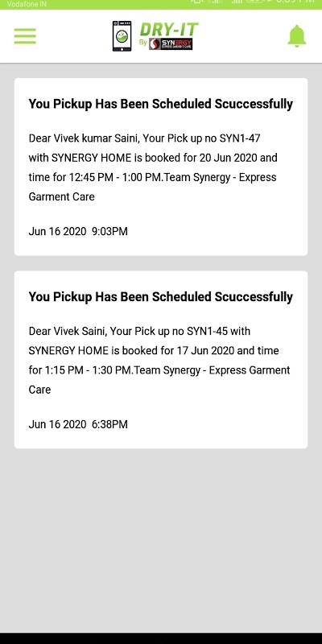The height and width of the screenshot is (644, 322).
Task: Tap the DRY-IT green title text
Action: point(169,30)
